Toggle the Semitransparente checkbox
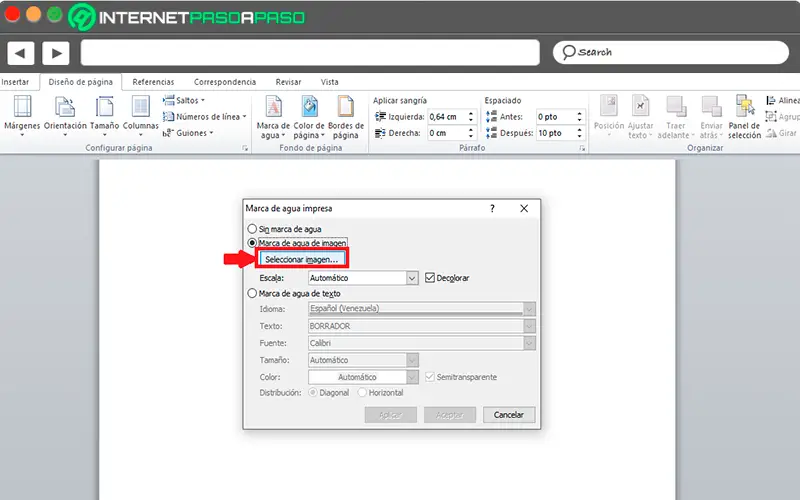This screenshot has width=800, height=500. pyautogui.click(x=430, y=377)
